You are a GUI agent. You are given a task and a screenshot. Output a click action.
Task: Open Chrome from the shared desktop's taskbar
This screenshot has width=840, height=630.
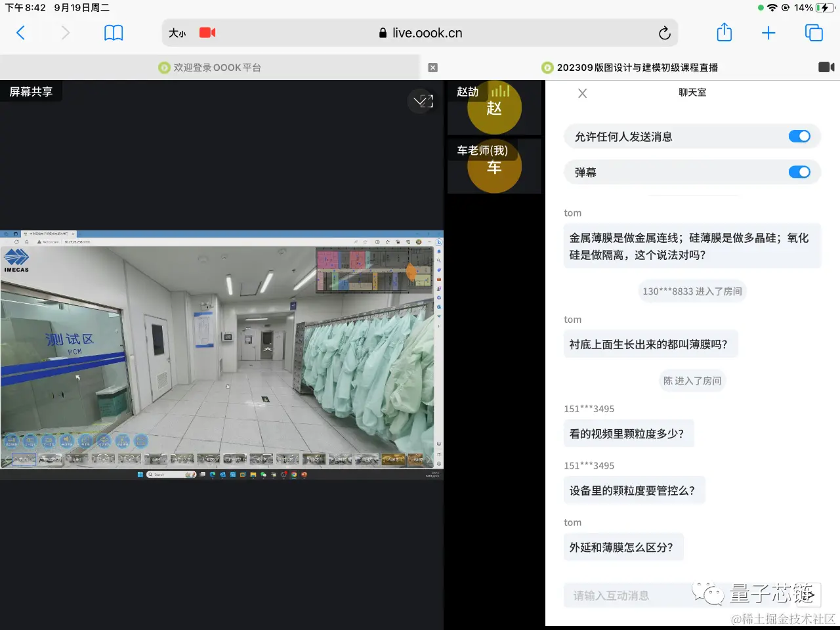pyautogui.click(x=294, y=474)
